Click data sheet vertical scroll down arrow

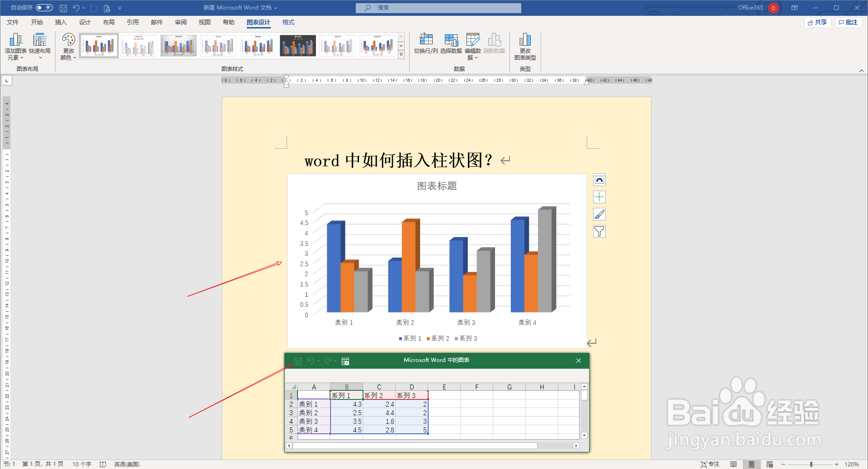(584, 436)
